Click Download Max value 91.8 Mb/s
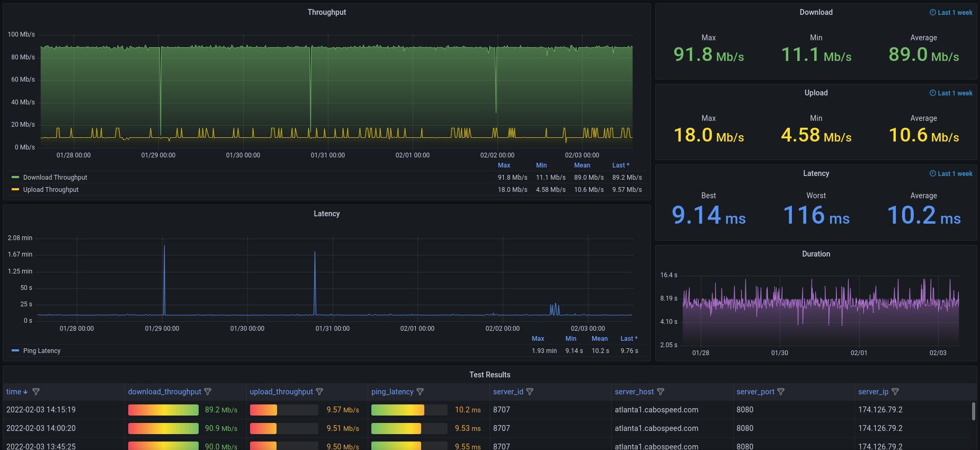The image size is (980, 450). coord(709,54)
